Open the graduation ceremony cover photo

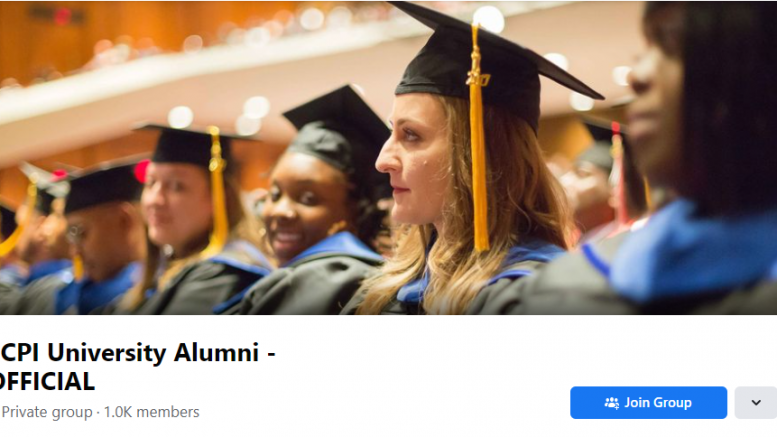tap(388, 158)
